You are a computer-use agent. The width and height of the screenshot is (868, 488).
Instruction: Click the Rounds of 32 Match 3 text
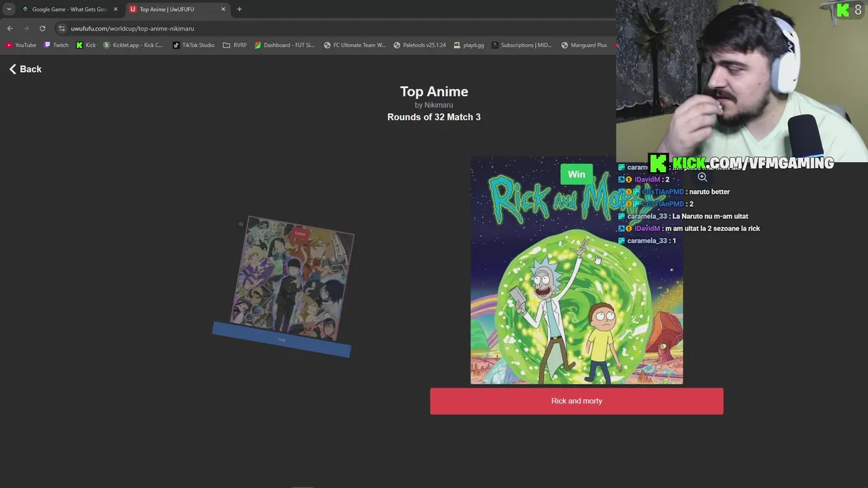pos(434,117)
